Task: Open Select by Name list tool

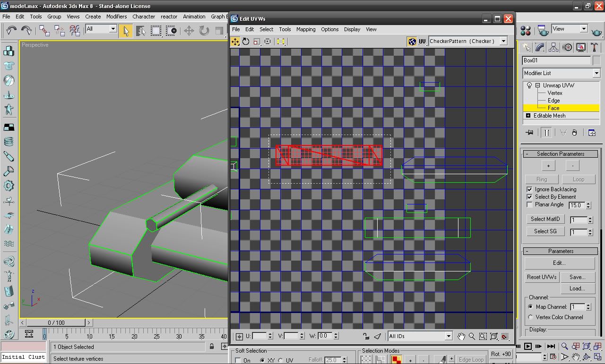Action: (140, 31)
